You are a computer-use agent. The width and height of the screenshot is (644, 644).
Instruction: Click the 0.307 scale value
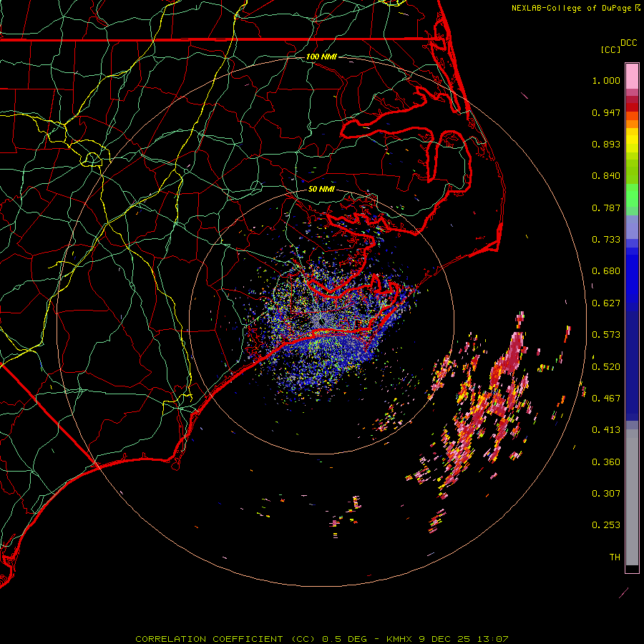(606, 494)
